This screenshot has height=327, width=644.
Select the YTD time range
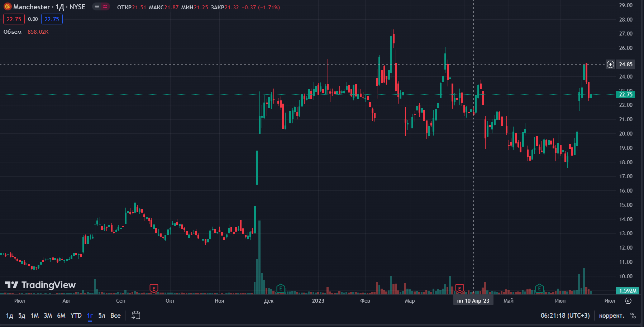click(x=76, y=316)
